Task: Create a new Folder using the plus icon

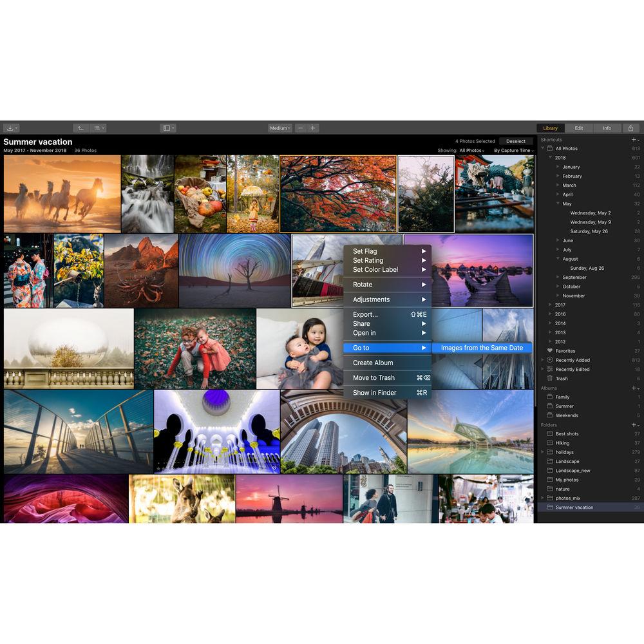Action: point(635,424)
